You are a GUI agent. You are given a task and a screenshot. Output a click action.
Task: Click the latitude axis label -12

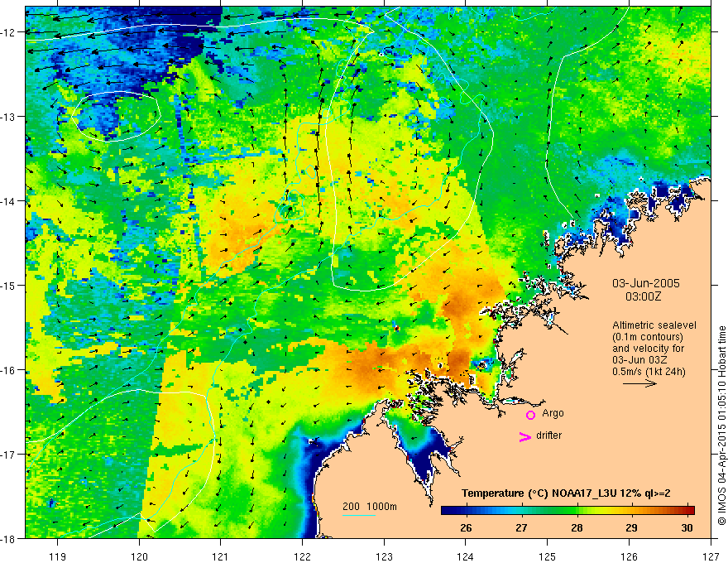(x=9, y=32)
